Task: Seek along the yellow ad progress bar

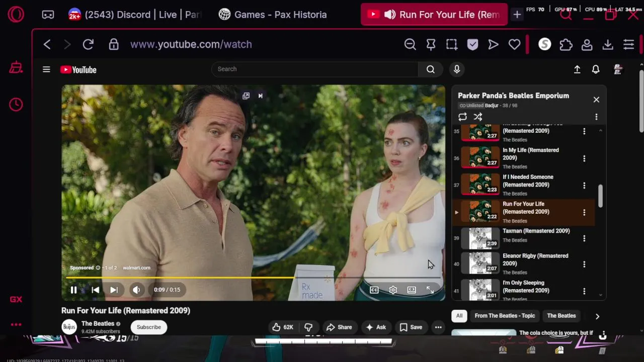Action: 253,278
